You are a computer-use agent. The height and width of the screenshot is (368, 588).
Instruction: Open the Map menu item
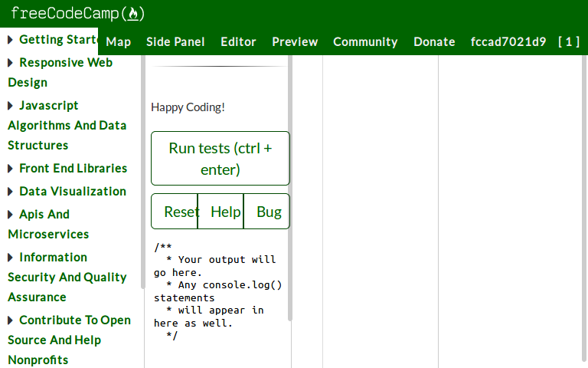click(x=119, y=41)
